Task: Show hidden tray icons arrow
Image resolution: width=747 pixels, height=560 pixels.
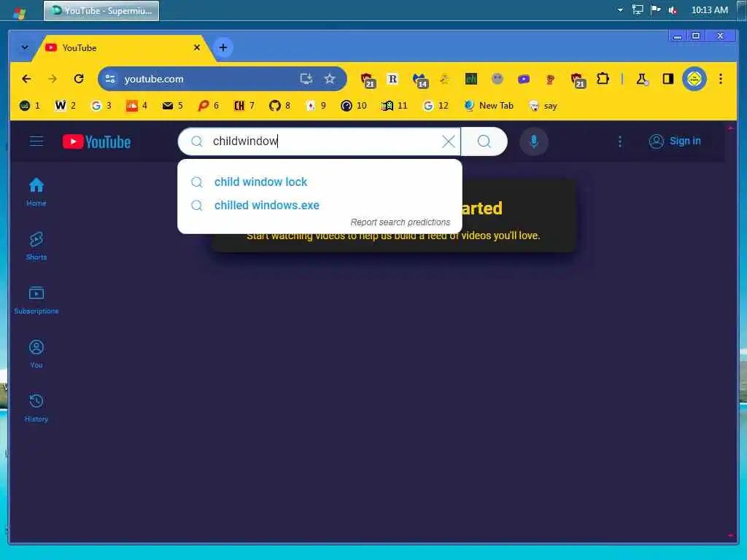Action: (620, 10)
